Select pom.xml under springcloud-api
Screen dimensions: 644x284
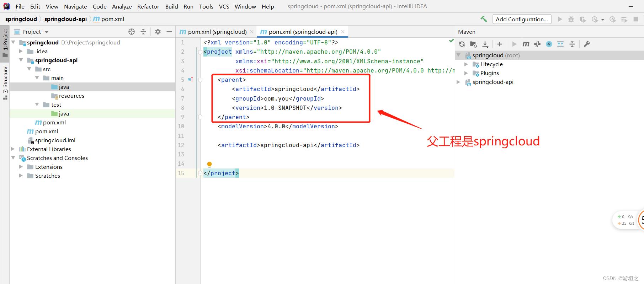[x=54, y=122]
